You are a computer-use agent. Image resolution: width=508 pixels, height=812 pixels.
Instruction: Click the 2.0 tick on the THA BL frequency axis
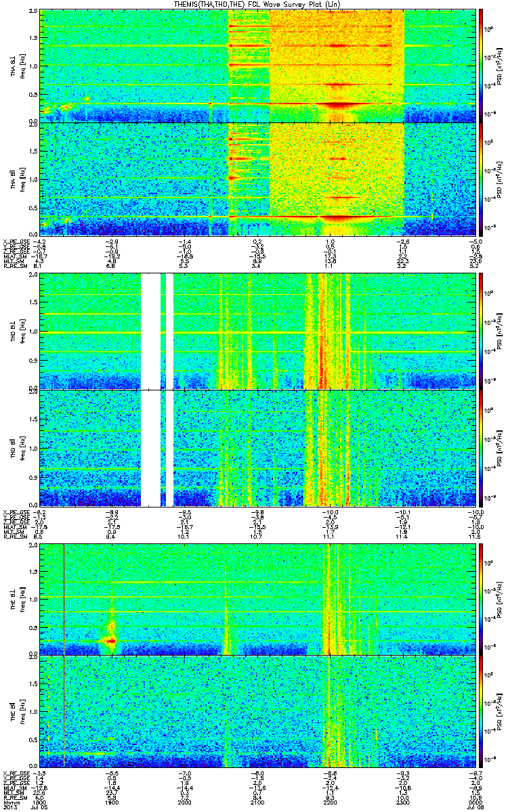point(34,12)
